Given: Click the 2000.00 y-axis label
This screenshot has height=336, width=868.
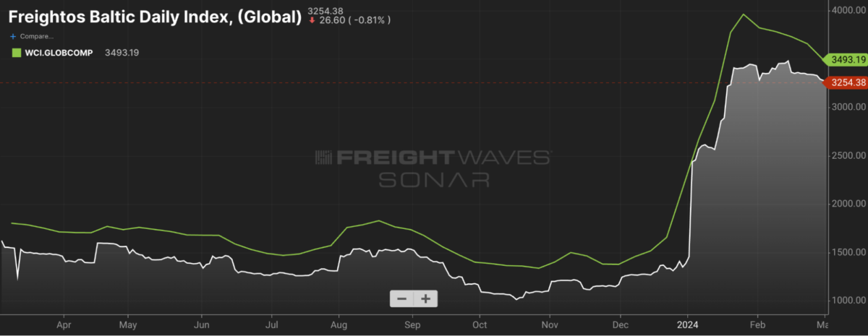Looking at the screenshot, I should pyautogui.click(x=848, y=203).
